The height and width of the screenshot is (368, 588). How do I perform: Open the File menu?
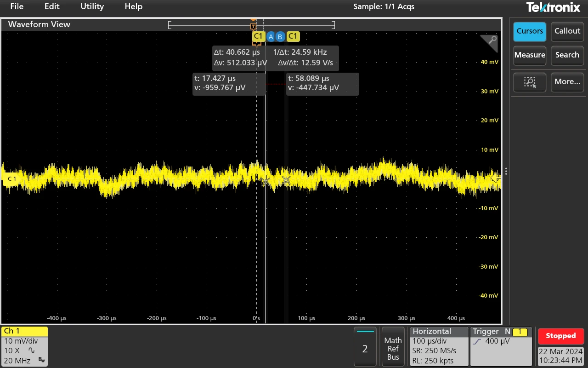(17, 6)
